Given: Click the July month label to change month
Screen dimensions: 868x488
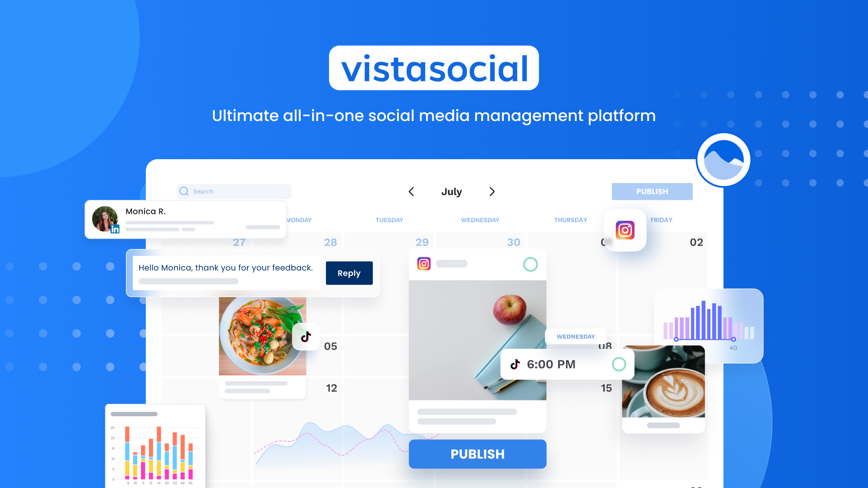Looking at the screenshot, I should coord(450,191).
